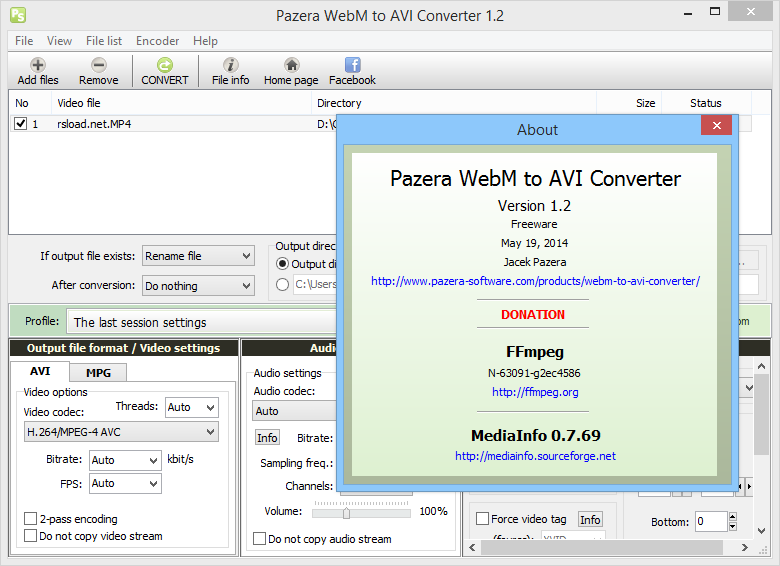Maximize the Pazera converter window
This screenshot has width=780, height=566.
click(x=715, y=12)
